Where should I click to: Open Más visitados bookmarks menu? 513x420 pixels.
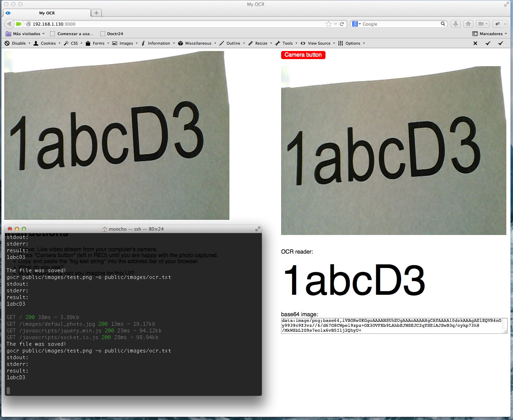(25, 34)
